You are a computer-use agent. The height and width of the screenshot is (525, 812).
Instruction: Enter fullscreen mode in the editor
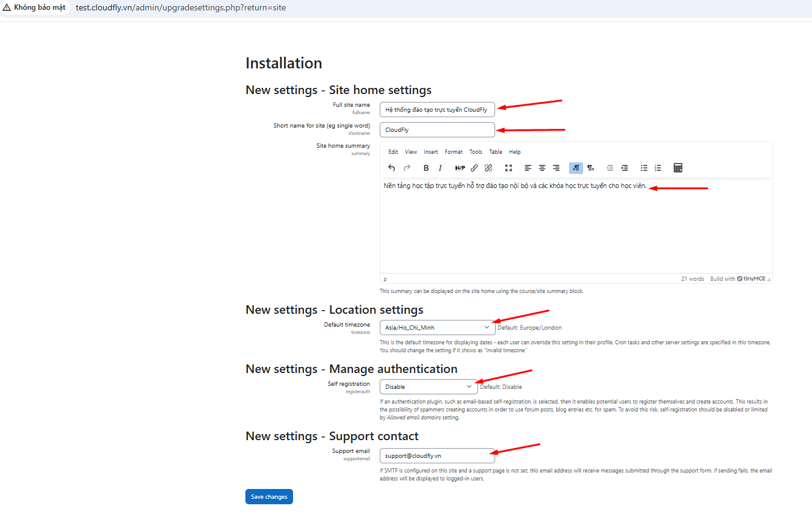pyautogui.click(x=509, y=168)
